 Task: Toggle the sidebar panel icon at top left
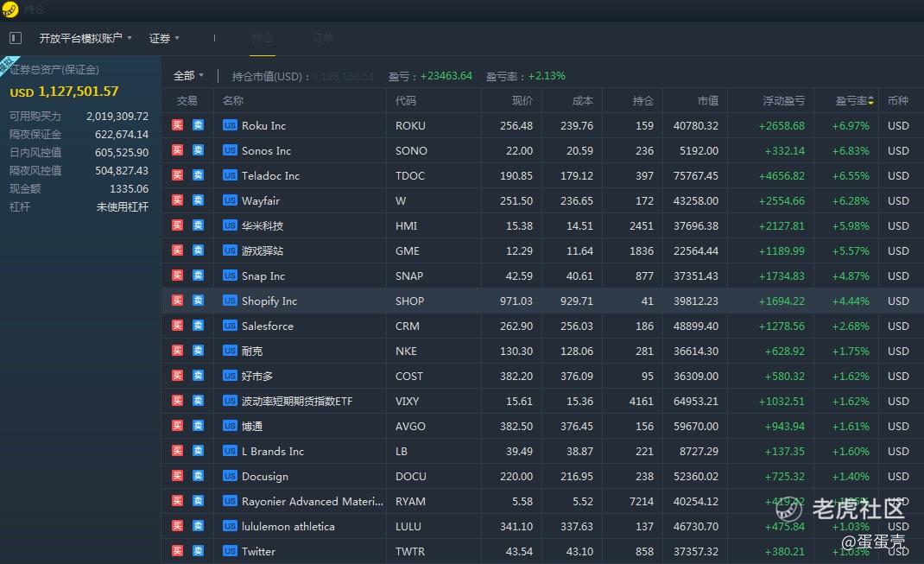click(x=16, y=38)
